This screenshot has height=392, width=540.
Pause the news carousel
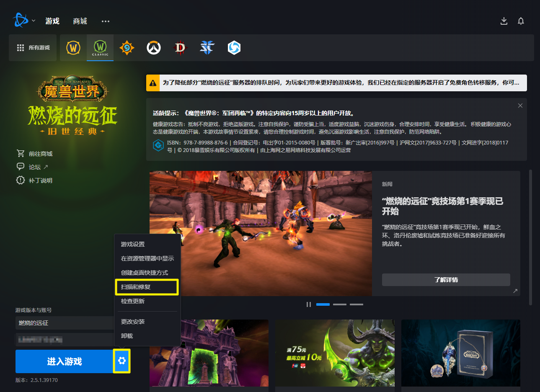(x=309, y=304)
